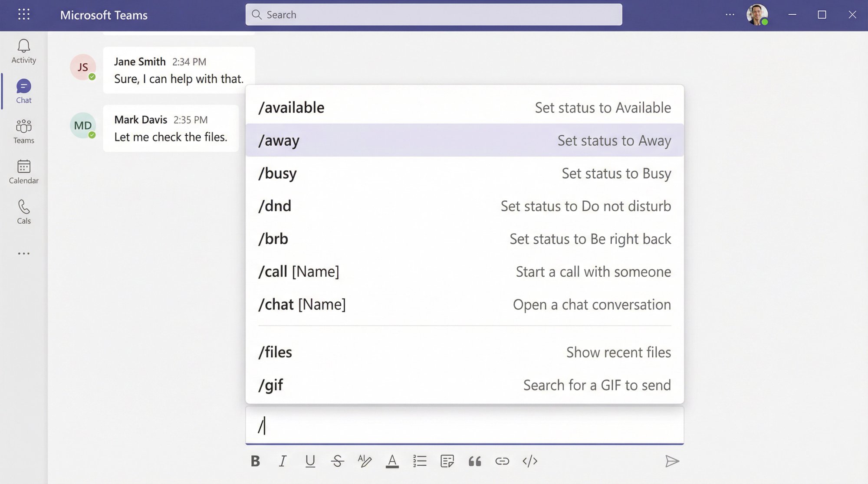Image resolution: width=868 pixels, height=484 pixels.
Task: Insert a hyperlink
Action: 502,461
